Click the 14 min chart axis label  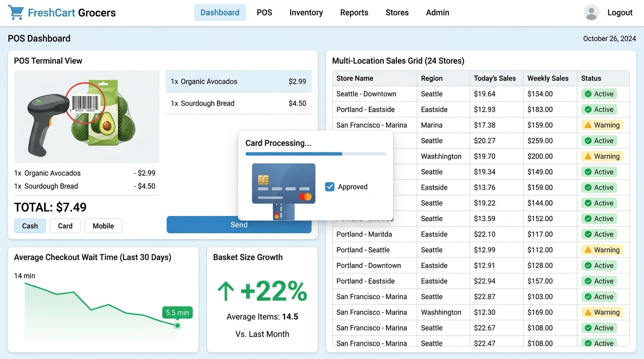25,276
